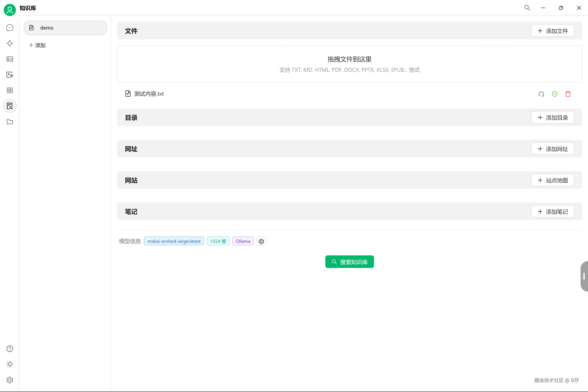Toggle the light theme sun icon

tap(10, 364)
